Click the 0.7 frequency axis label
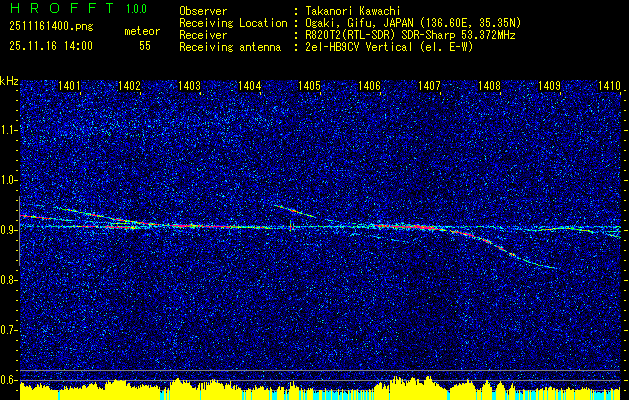 pos(9,330)
